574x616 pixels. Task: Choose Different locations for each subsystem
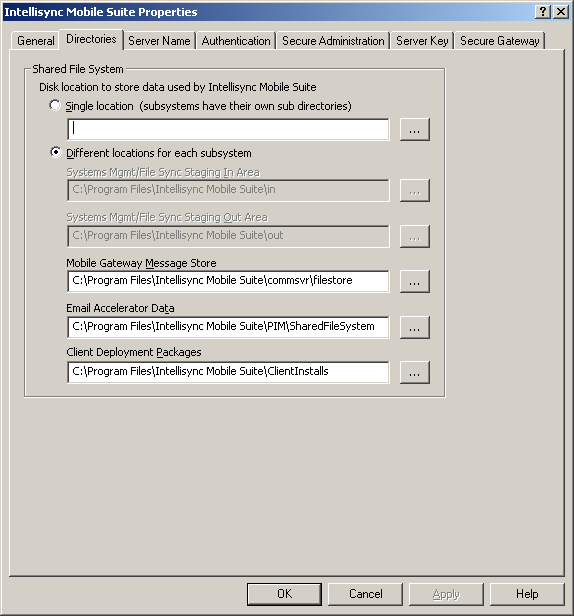click(55, 152)
